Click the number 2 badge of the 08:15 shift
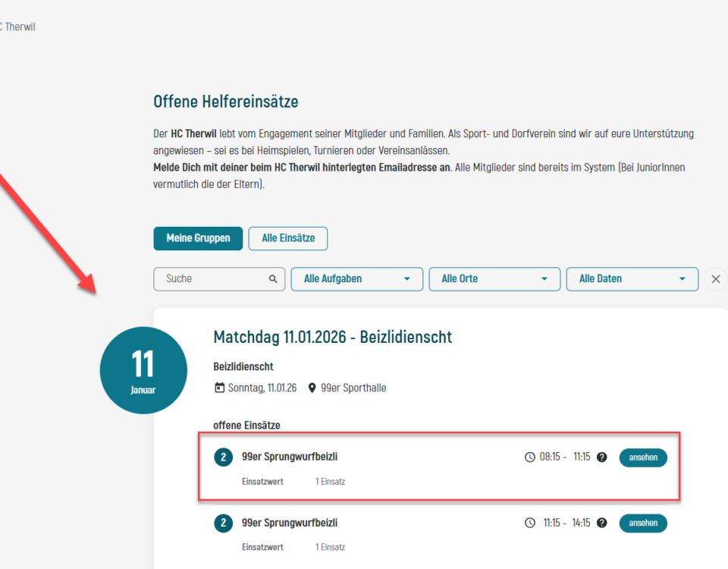This screenshot has width=728, height=569. [x=223, y=457]
